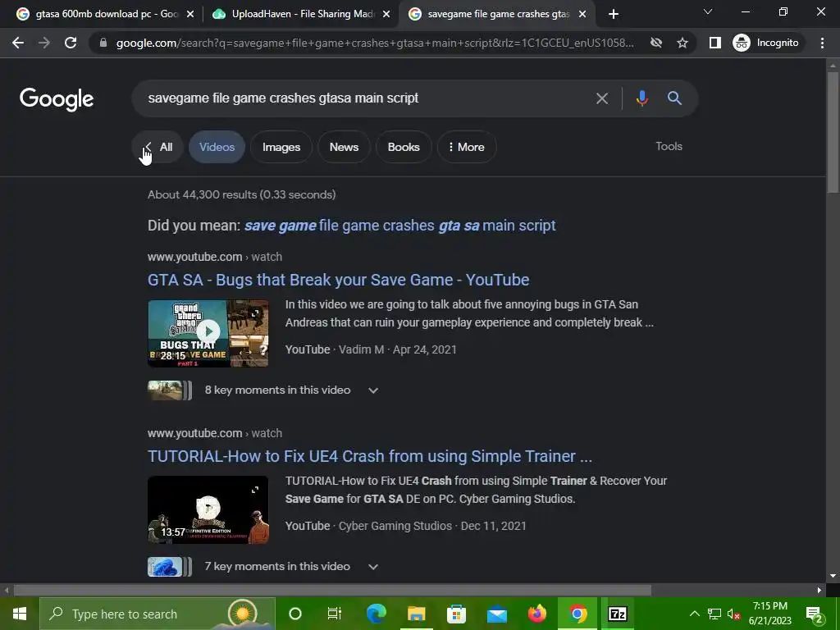Play the Bugs That Break Save Game thumbnail

(x=208, y=333)
